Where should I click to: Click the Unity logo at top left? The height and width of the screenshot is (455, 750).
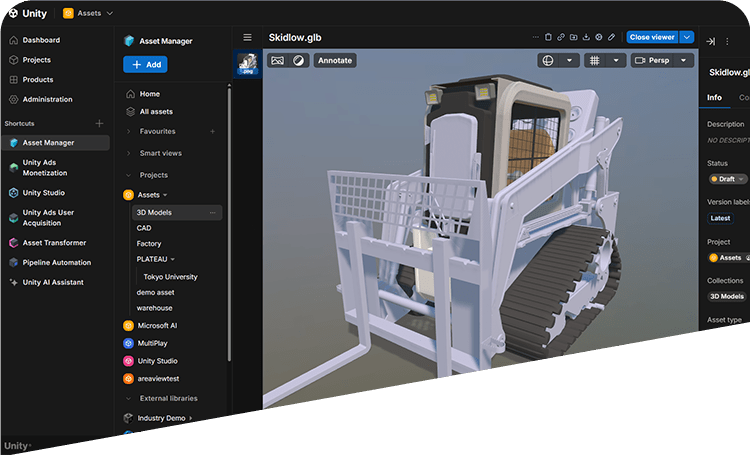28,13
